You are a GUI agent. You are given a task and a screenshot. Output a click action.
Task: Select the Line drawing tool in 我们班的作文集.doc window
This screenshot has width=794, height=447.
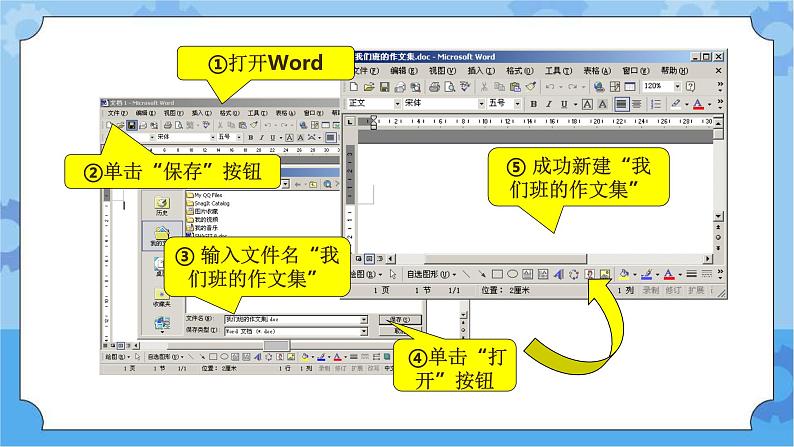click(x=466, y=274)
